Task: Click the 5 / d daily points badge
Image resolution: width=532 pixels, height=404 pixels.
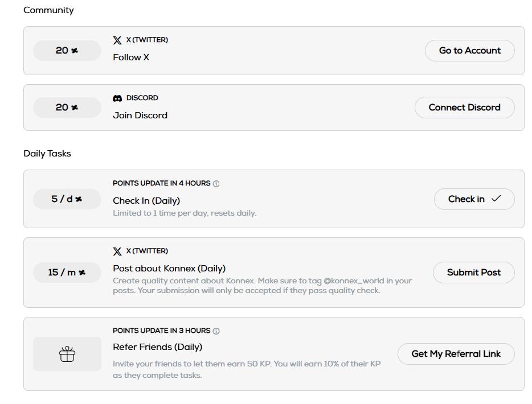Action: [x=67, y=199]
